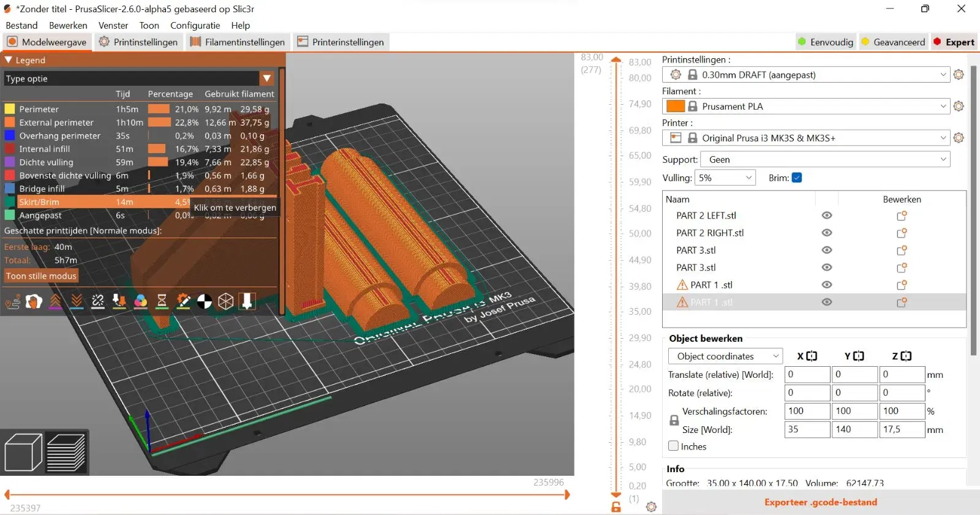Enable the Inches checkbox
Image resolution: width=980 pixels, height=515 pixels.
(674, 446)
